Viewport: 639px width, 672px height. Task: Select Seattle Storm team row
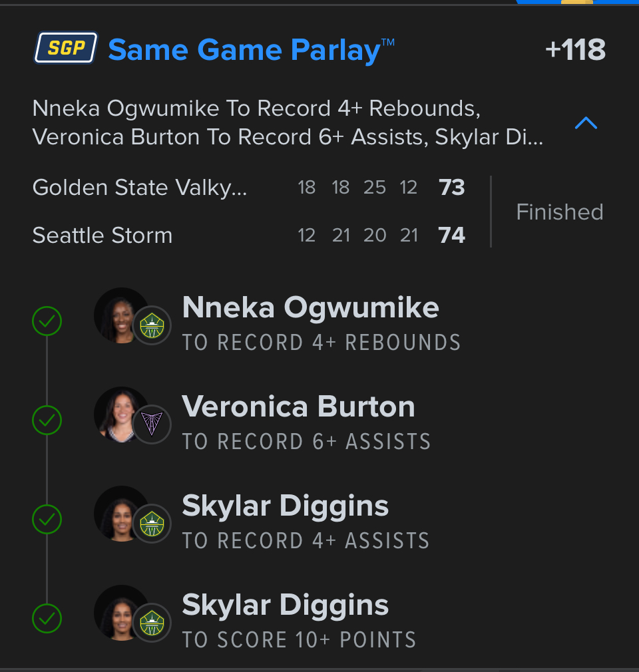click(103, 236)
